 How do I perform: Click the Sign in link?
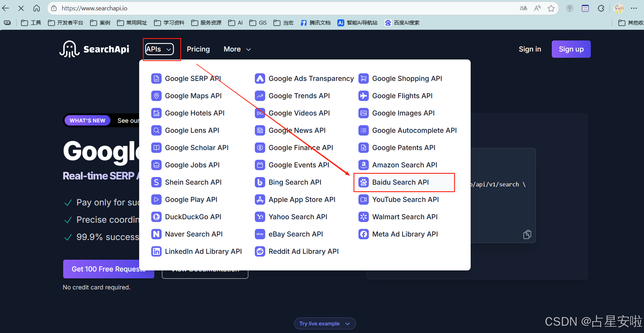pyautogui.click(x=530, y=49)
